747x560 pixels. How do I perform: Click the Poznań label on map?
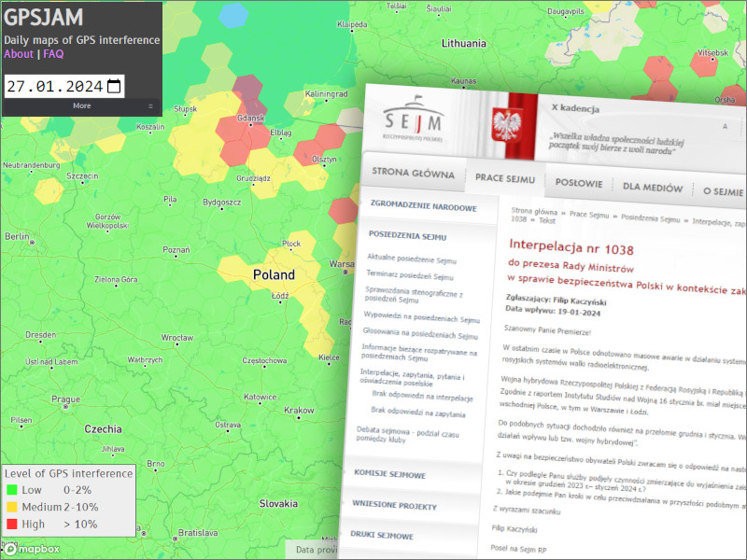tap(176, 249)
